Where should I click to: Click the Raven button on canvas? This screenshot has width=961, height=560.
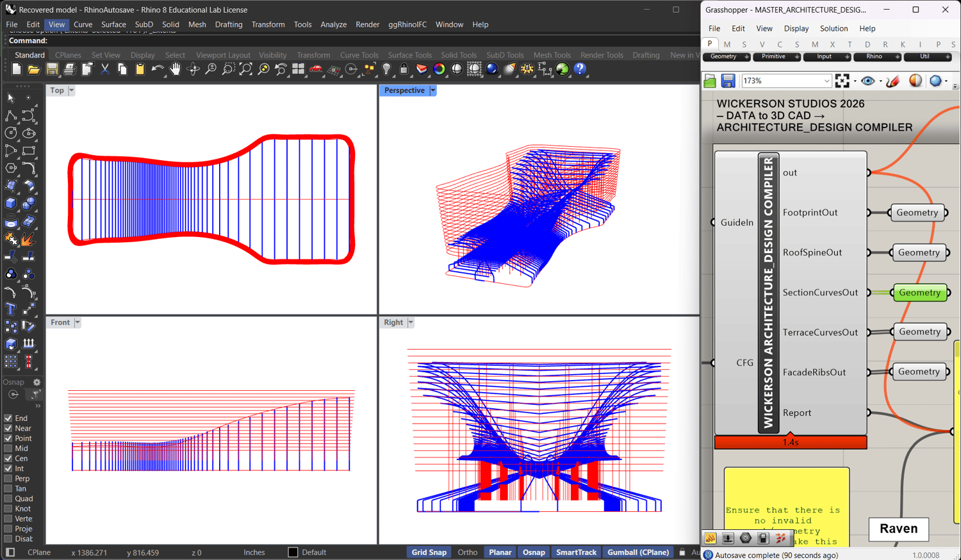point(898,529)
